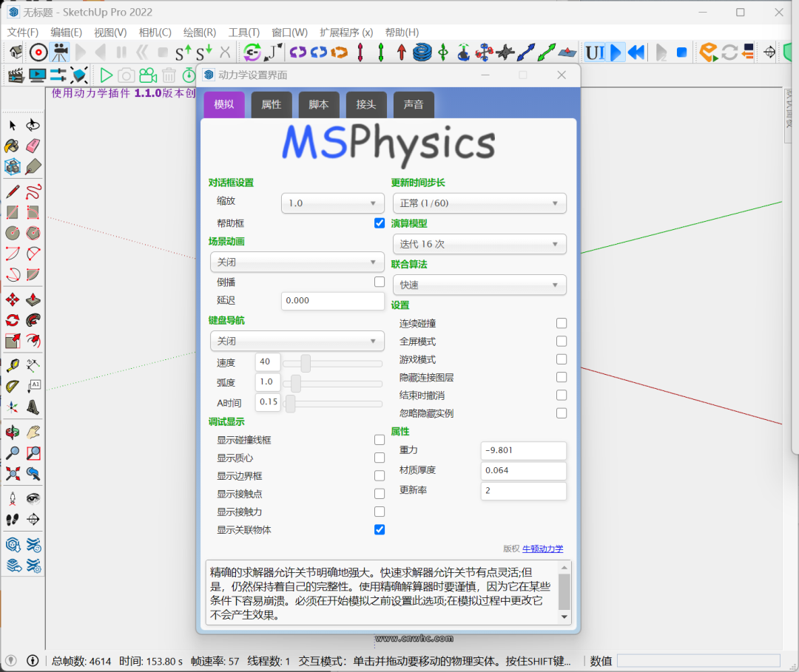Viewport: 799px width, 672px height.
Task: Click the credits info icon in status bar
Action: (x=33, y=661)
